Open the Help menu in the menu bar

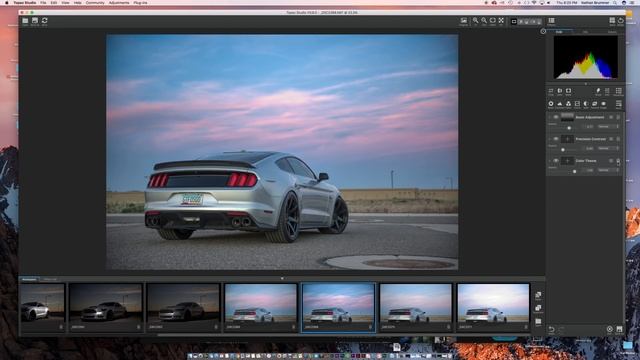(x=78, y=2)
